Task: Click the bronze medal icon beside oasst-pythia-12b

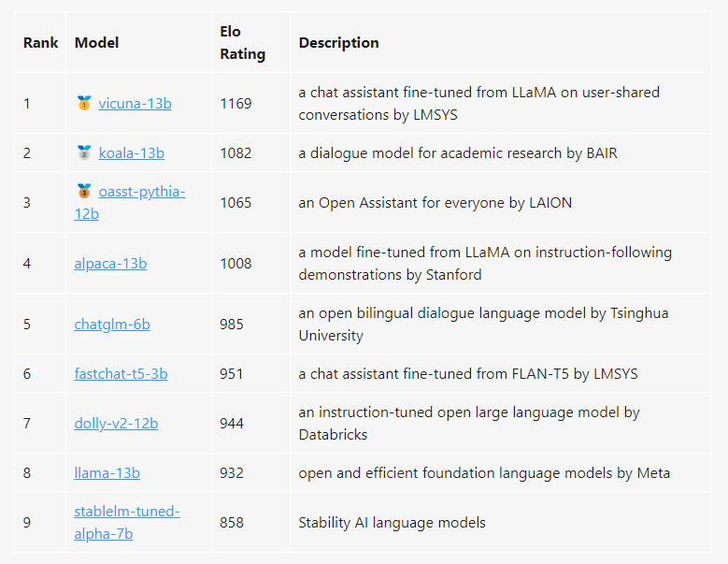Action: pyautogui.click(x=84, y=192)
